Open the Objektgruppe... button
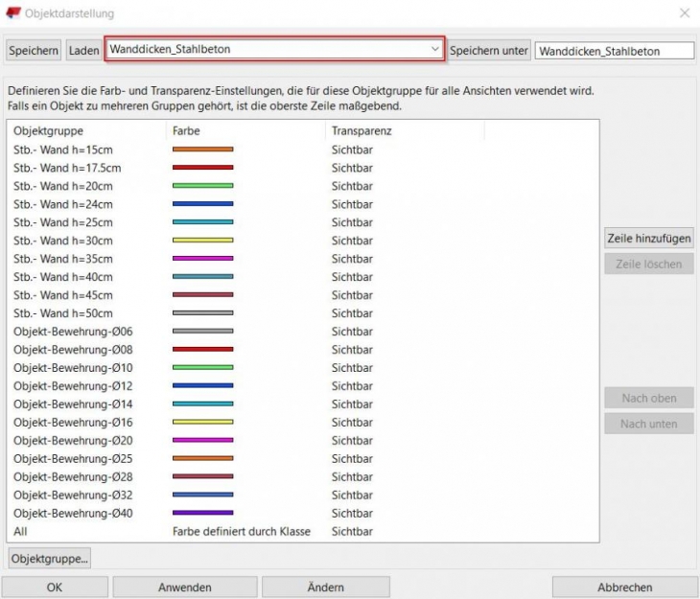This screenshot has width=700, height=599. [x=49, y=558]
